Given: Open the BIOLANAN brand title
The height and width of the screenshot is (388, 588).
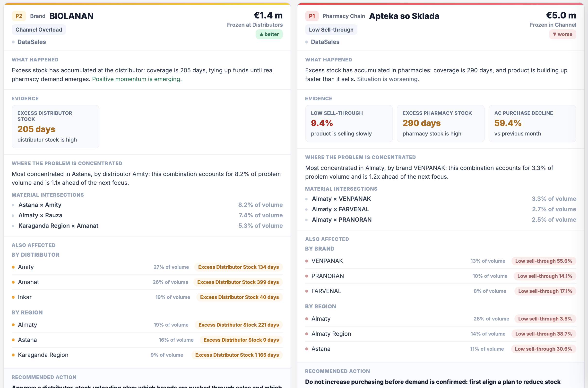Looking at the screenshot, I should (71, 16).
